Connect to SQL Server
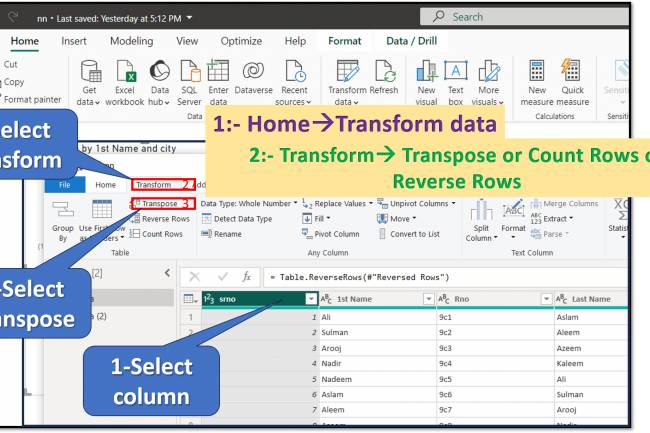The width and height of the screenshot is (650, 433). point(189,83)
